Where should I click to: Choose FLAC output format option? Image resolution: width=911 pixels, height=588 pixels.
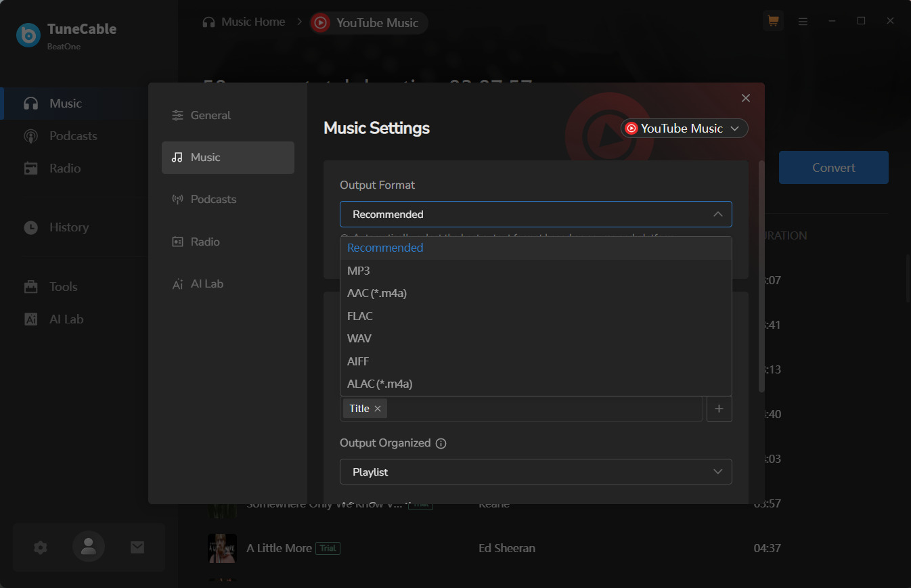tap(360, 316)
